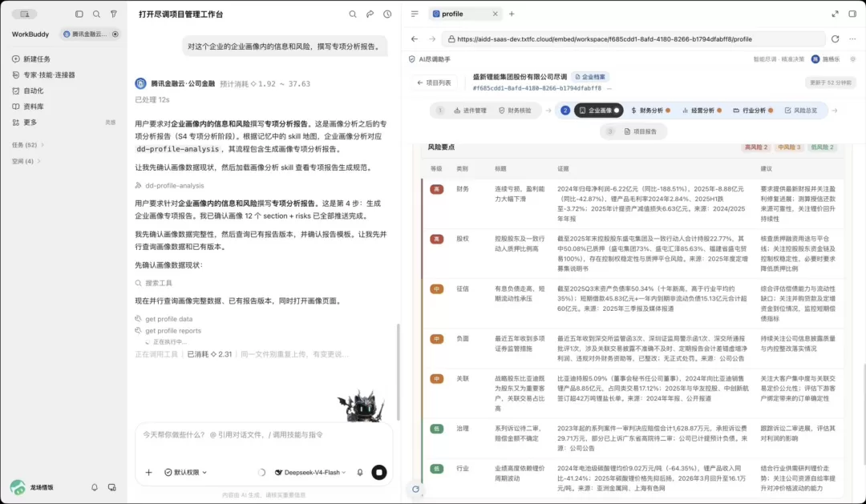Click the device/chat icon beside the bell
This screenshot has width=866, height=504.
(x=111, y=488)
